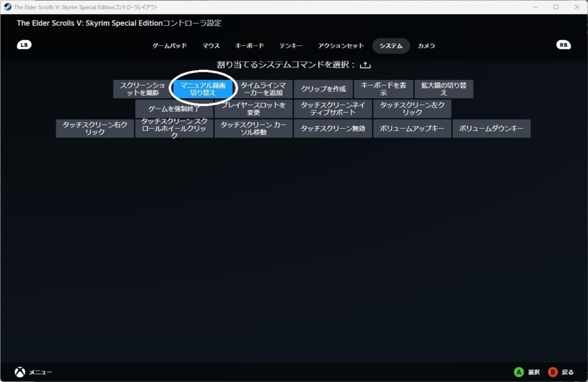
Task: Click the 選択 label in the footer
Action: coord(534,372)
